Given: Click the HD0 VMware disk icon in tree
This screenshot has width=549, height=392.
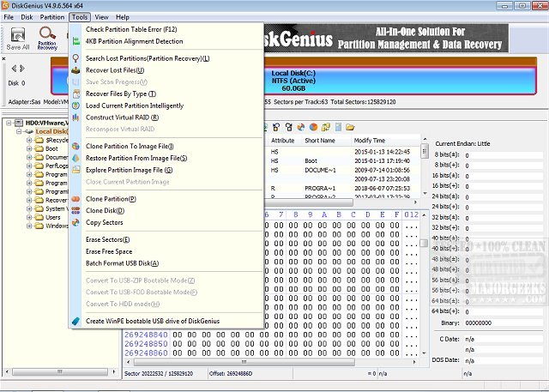Looking at the screenshot, I should pyautogui.click(x=19, y=123).
